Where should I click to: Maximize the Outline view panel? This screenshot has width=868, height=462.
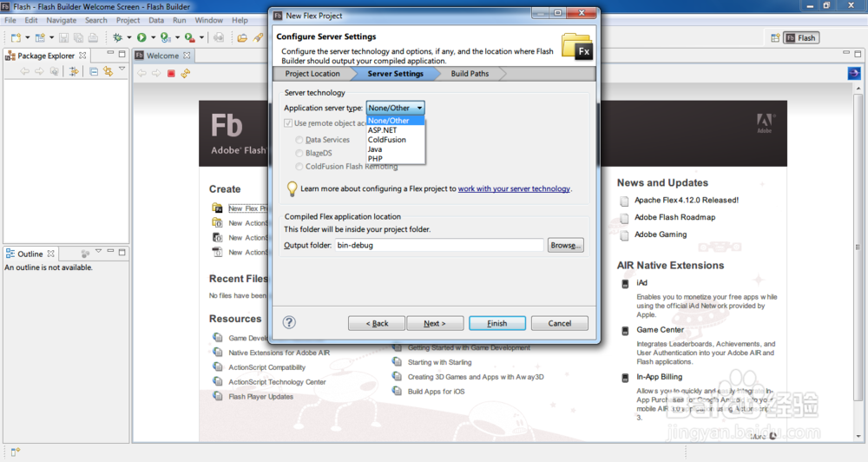pos(122,252)
